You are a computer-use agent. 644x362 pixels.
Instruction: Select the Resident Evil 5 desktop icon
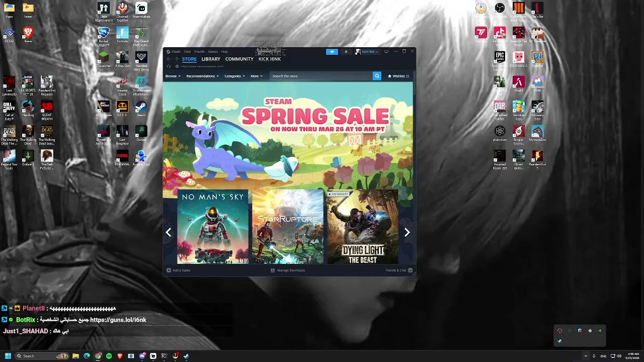pyautogui.click(x=537, y=160)
